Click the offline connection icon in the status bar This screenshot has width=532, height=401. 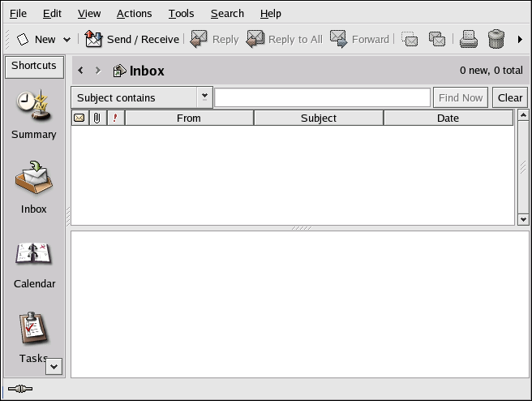[19, 389]
